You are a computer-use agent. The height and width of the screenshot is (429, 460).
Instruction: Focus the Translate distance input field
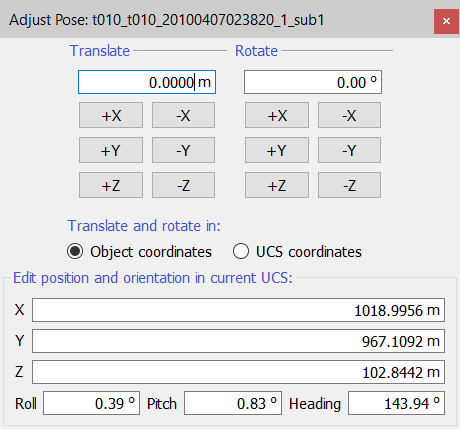[x=147, y=82]
